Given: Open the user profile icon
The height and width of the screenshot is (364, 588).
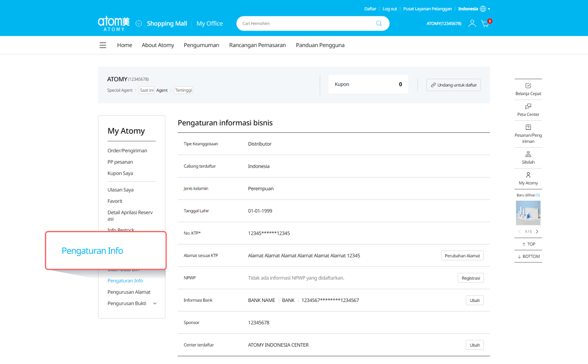Looking at the screenshot, I should click(472, 24).
